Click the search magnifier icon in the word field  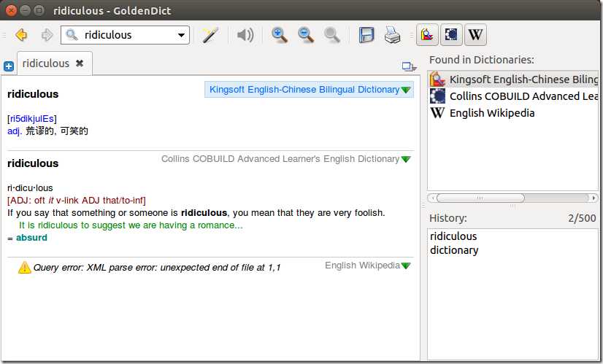72,35
